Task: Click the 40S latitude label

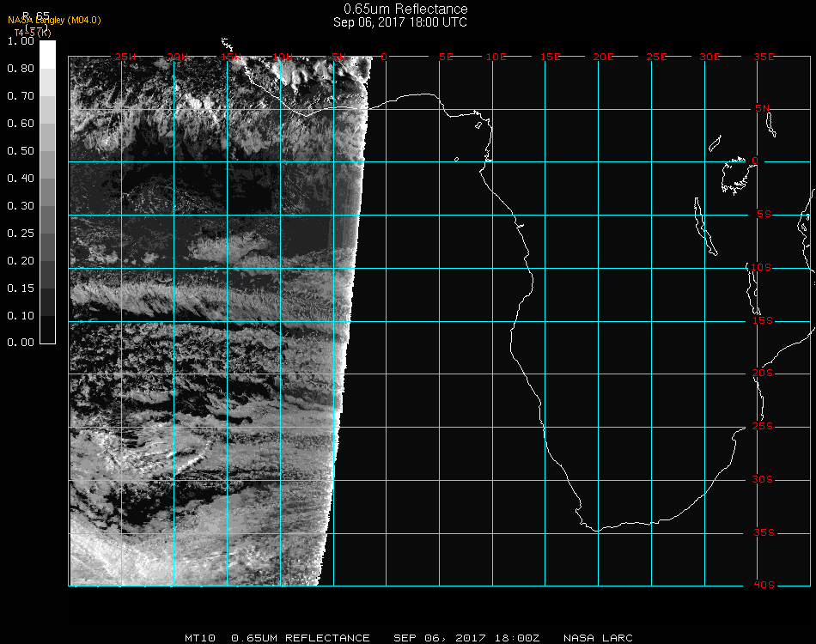Action: pyautogui.click(x=764, y=586)
